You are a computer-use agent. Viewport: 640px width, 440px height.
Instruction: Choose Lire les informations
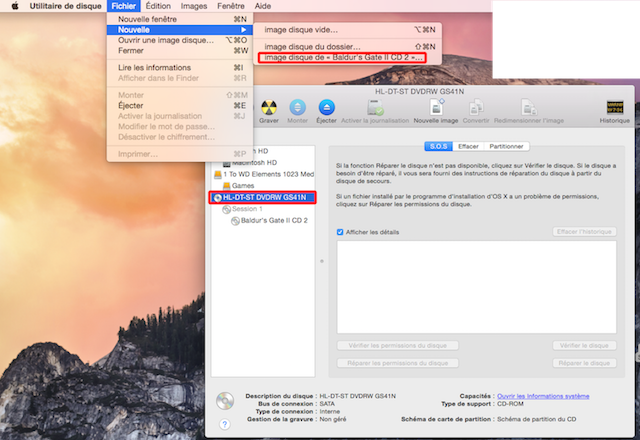[180, 67]
